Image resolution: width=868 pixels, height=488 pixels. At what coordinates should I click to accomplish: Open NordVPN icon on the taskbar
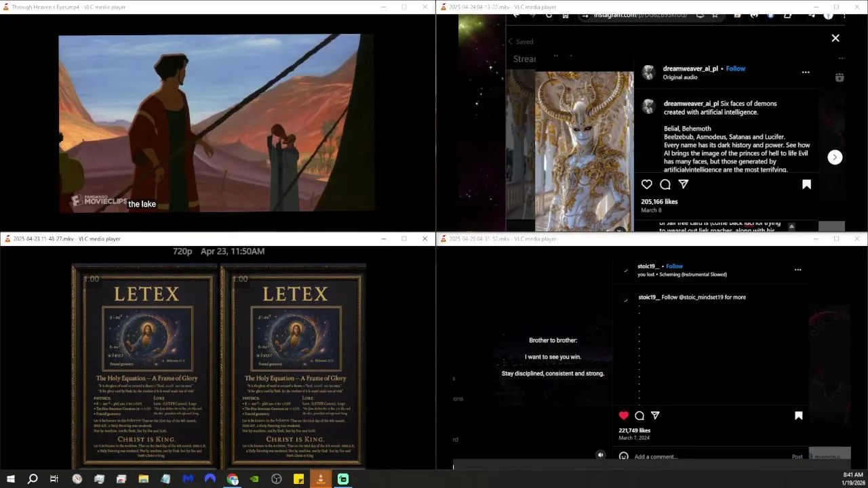click(x=210, y=479)
